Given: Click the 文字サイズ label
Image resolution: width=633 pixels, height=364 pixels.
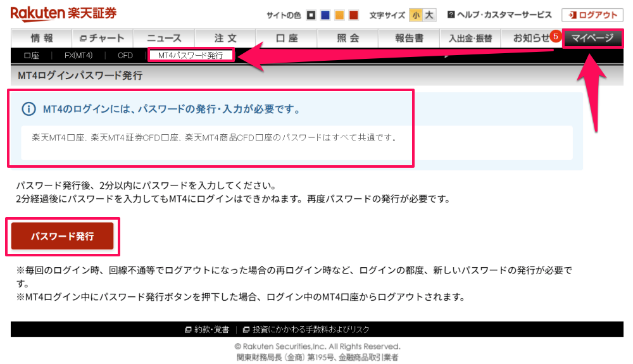Looking at the screenshot, I should 387,15.
